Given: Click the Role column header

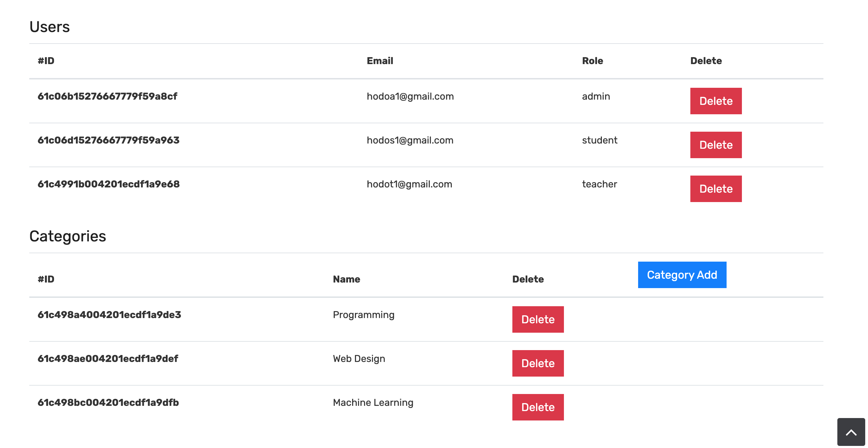Looking at the screenshot, I should [592, 61].
